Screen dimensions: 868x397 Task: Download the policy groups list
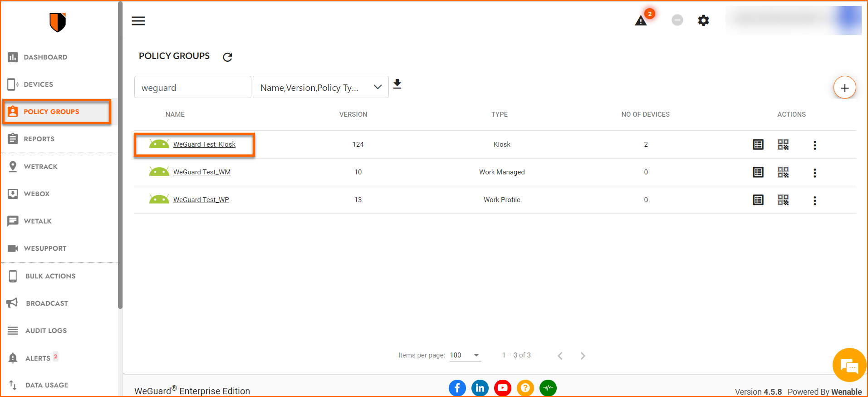(397, 84)
